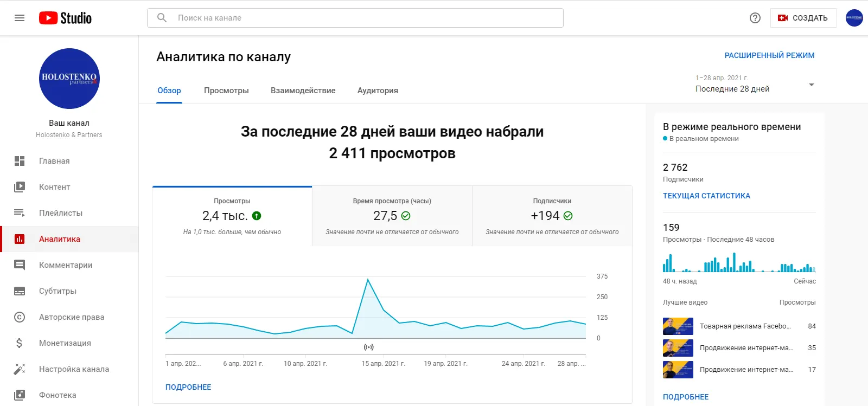Click the search magnifier icon
Image resolution: width=868 pixels, height=406 pixels.
click(x=162, y=18)
